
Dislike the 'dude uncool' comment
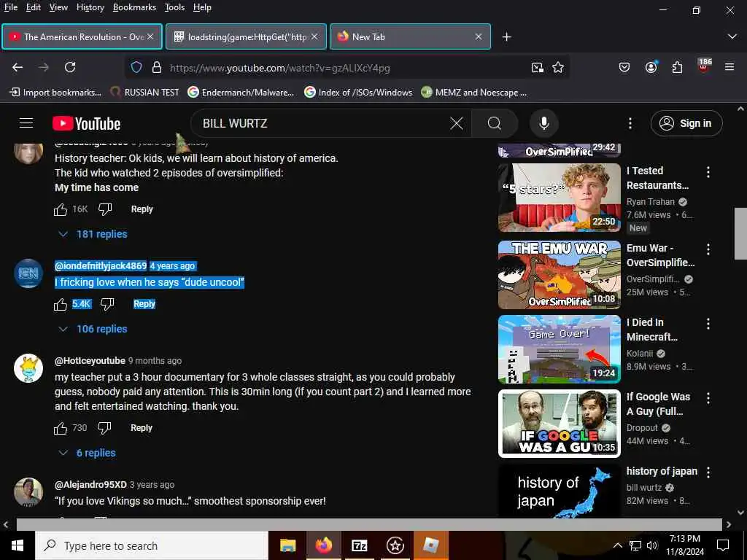[x=107, y=304]
